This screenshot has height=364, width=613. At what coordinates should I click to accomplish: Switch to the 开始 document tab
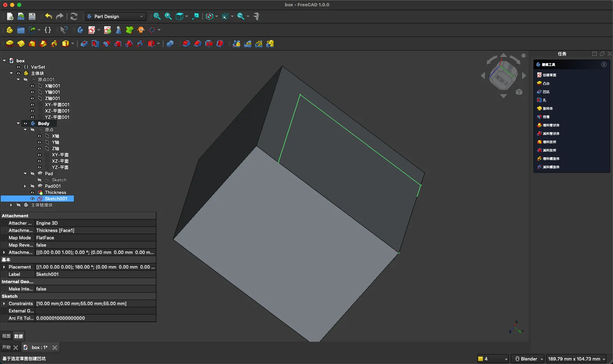(x=6, y=347)
